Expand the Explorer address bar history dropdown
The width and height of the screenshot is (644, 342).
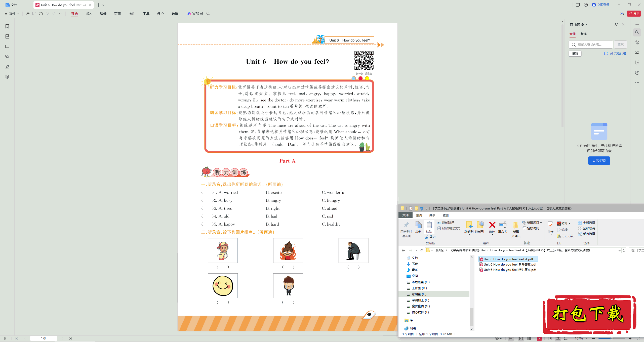coord(619,250)
